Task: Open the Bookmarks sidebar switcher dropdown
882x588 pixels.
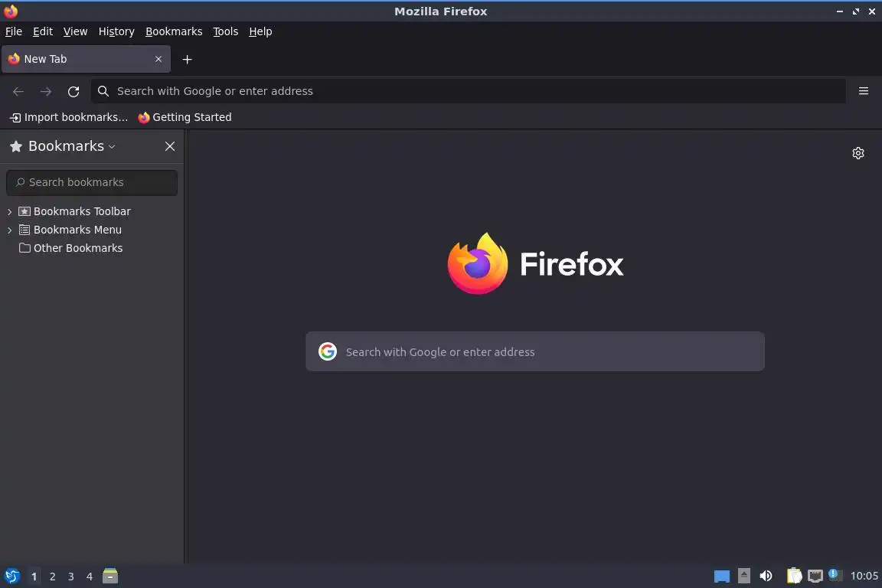Action: (x=71, y=146)
